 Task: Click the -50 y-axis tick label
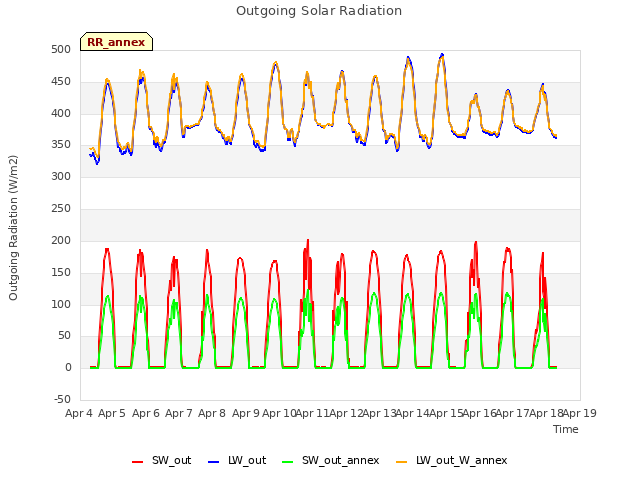[62, 400]
